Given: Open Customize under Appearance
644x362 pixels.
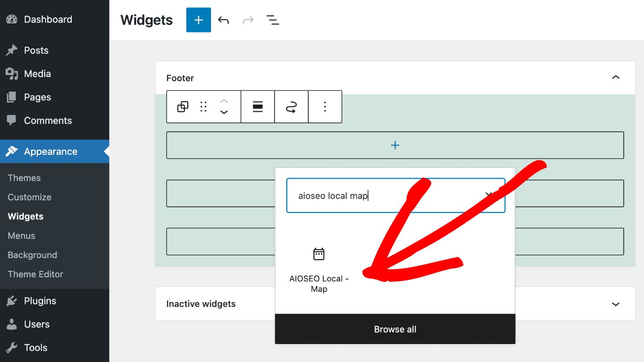Looking at the screenshot, I should [x=29, y=197].
